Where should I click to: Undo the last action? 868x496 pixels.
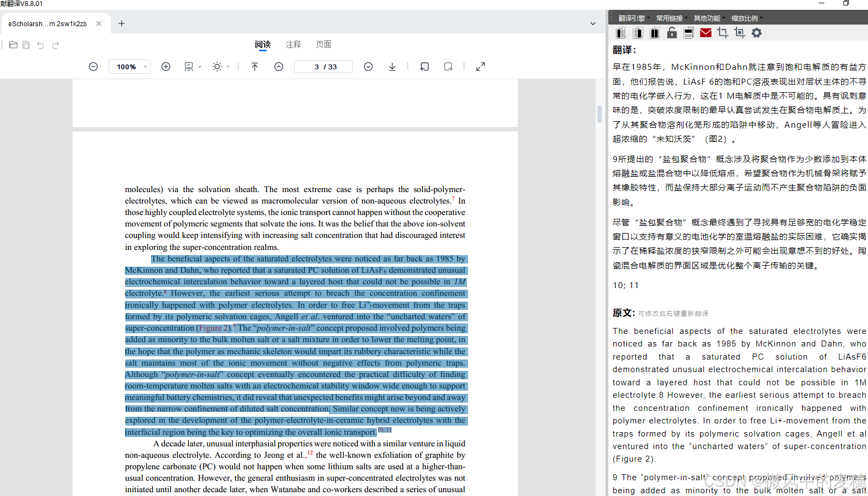pos(40,45)
